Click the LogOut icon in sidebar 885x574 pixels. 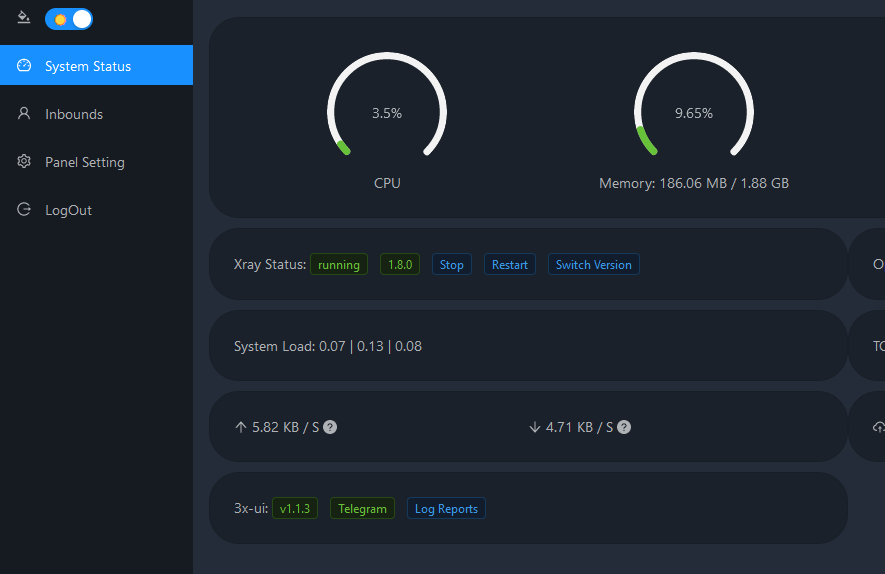(25, 210)
